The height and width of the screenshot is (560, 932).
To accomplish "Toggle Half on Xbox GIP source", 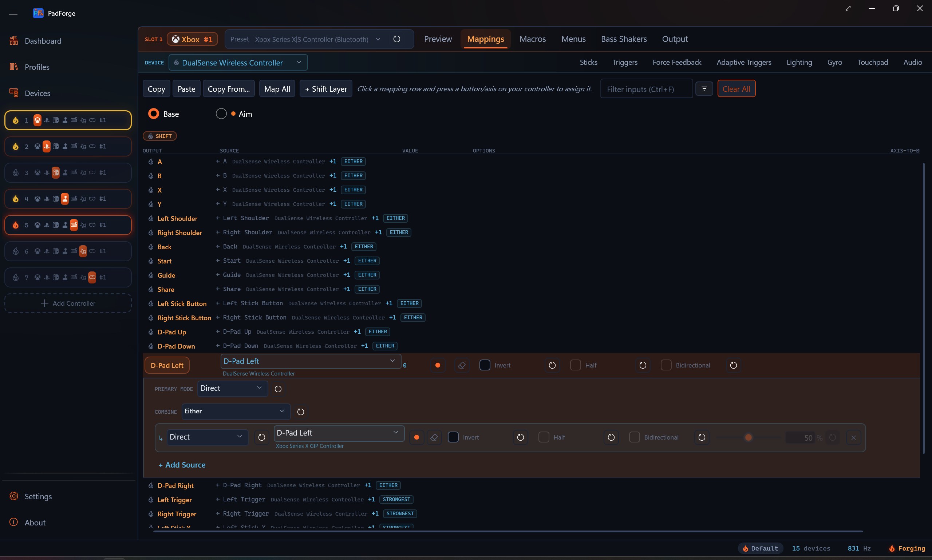I will click(x=544, y=437).
